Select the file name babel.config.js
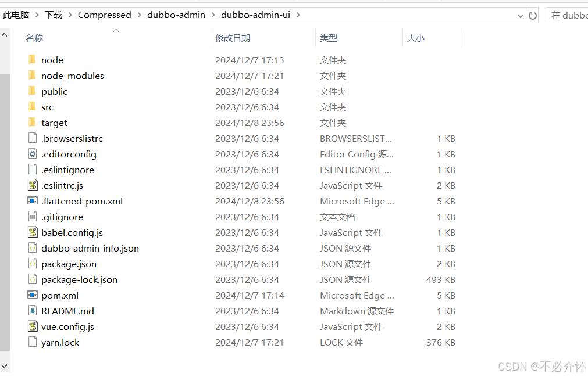This screenshot has height=377, width=588. (72, 233)
